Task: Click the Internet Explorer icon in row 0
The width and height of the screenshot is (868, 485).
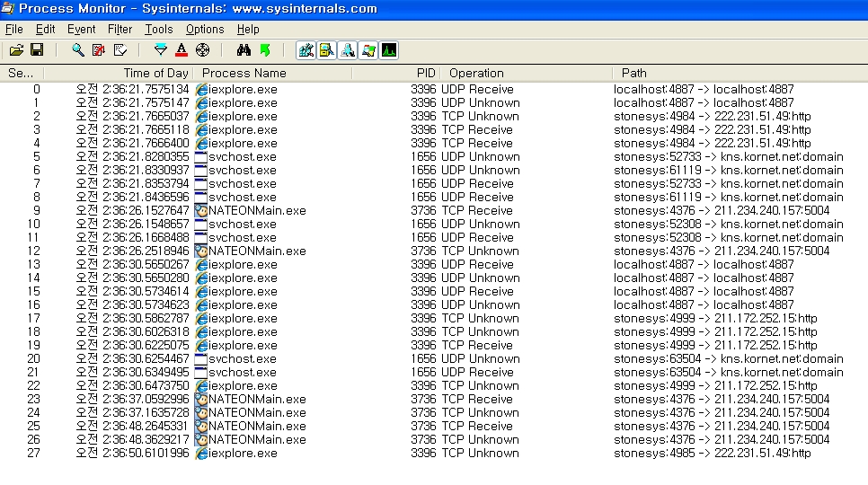Action: tap(201, 90)
